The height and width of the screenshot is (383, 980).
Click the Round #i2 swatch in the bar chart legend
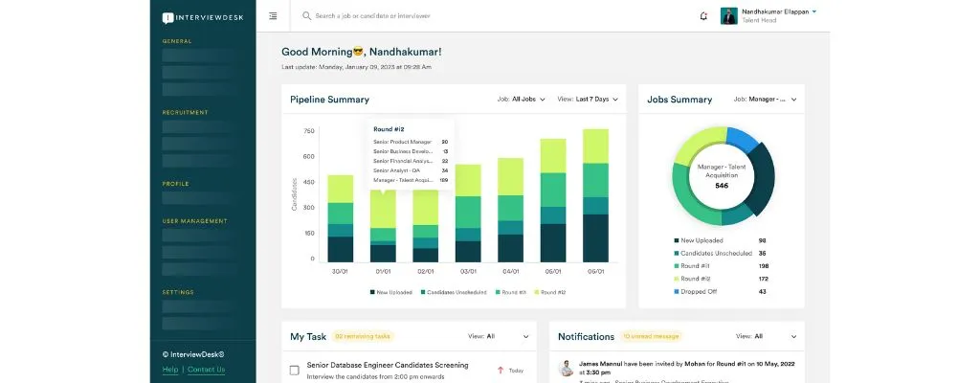pos(536,292)
